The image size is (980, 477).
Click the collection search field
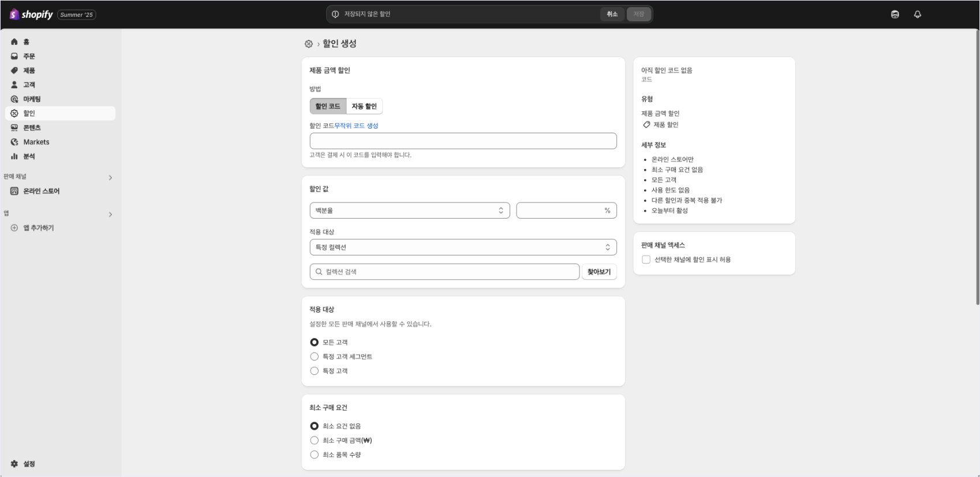coord(444,272)
